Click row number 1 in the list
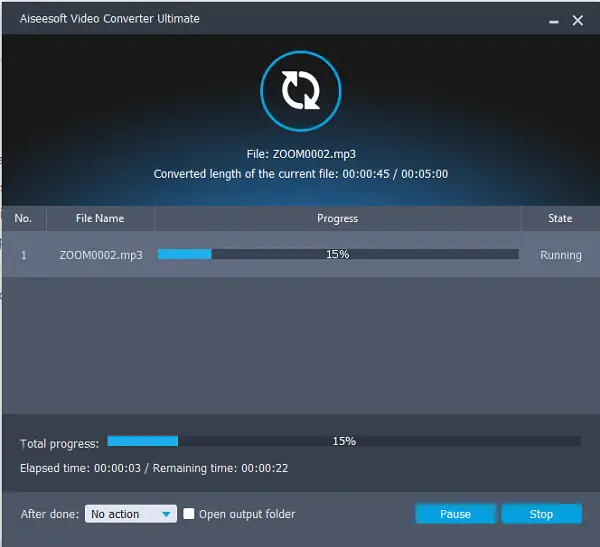This screenshot has height=547, width=600. [x=24, y=255]
